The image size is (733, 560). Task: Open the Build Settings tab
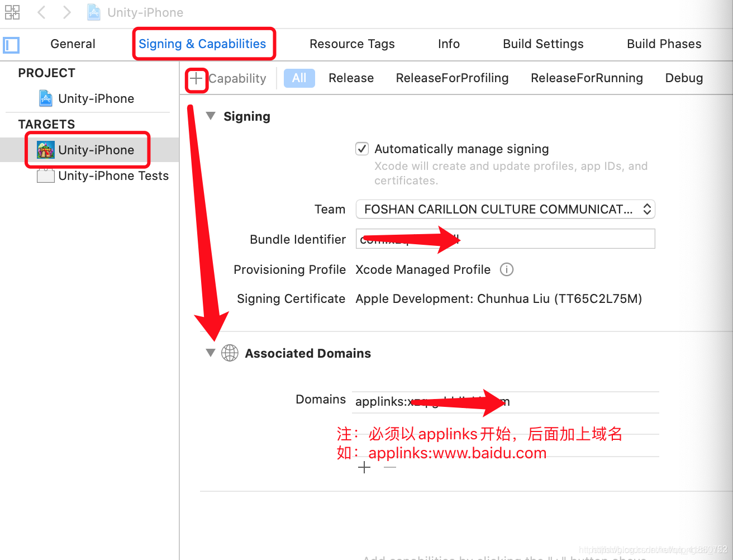click(543, 44)
